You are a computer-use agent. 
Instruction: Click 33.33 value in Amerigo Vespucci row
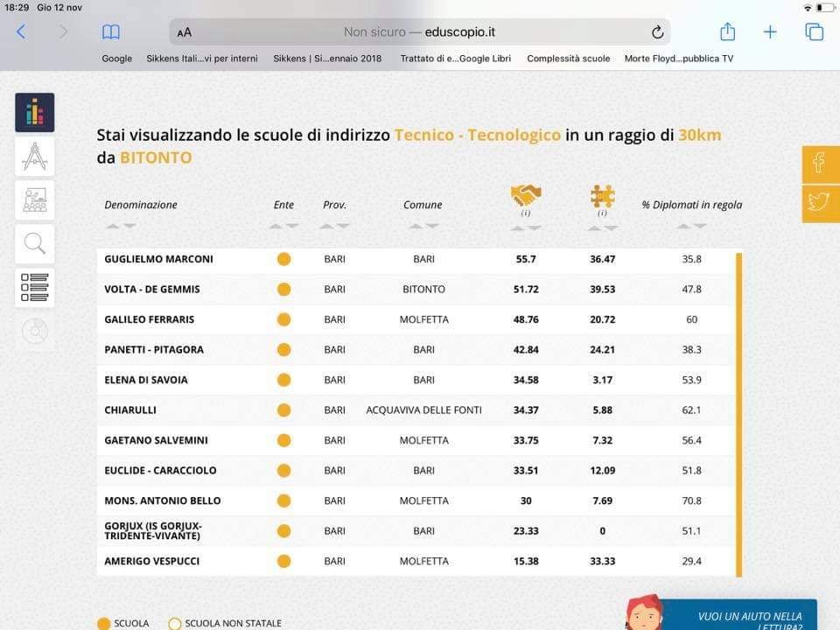coord(603,562)
